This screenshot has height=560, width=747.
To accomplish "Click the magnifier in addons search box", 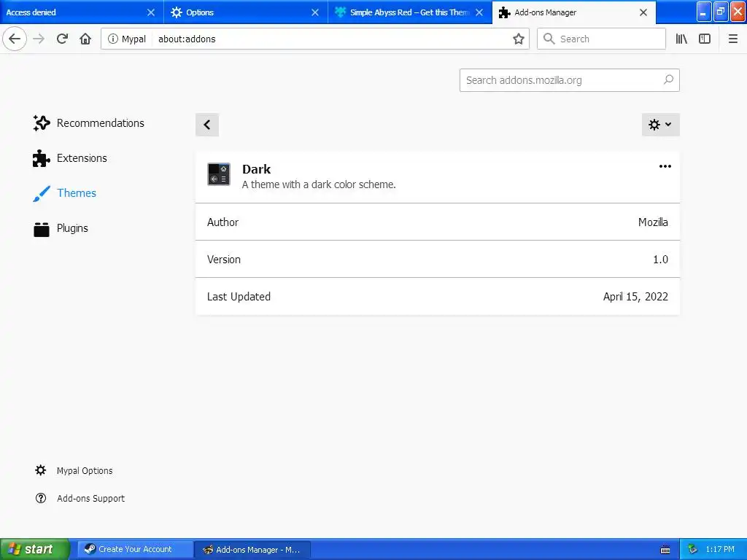I will pyautogui.click(x=668, y=79).
